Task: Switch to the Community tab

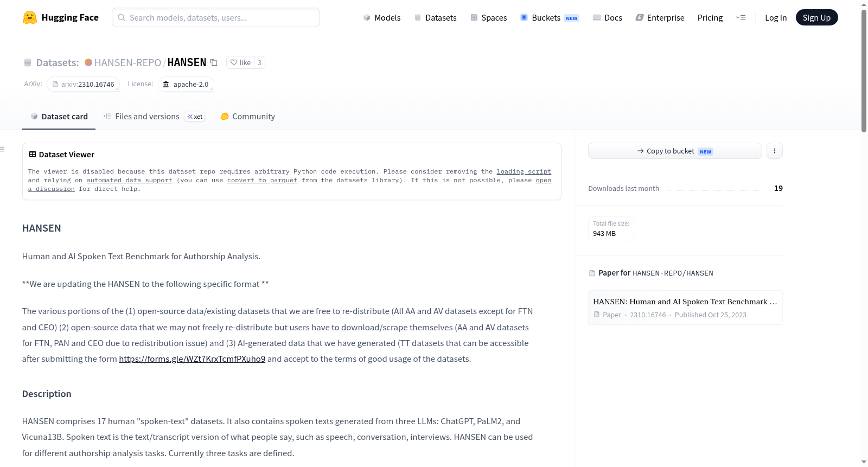Action: point(247,116)
